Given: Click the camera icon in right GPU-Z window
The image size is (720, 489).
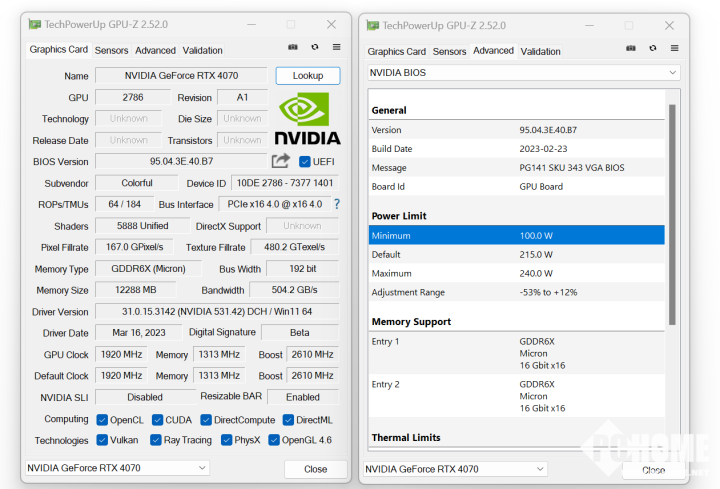Looking at the screenshot, I should point(631,48).
